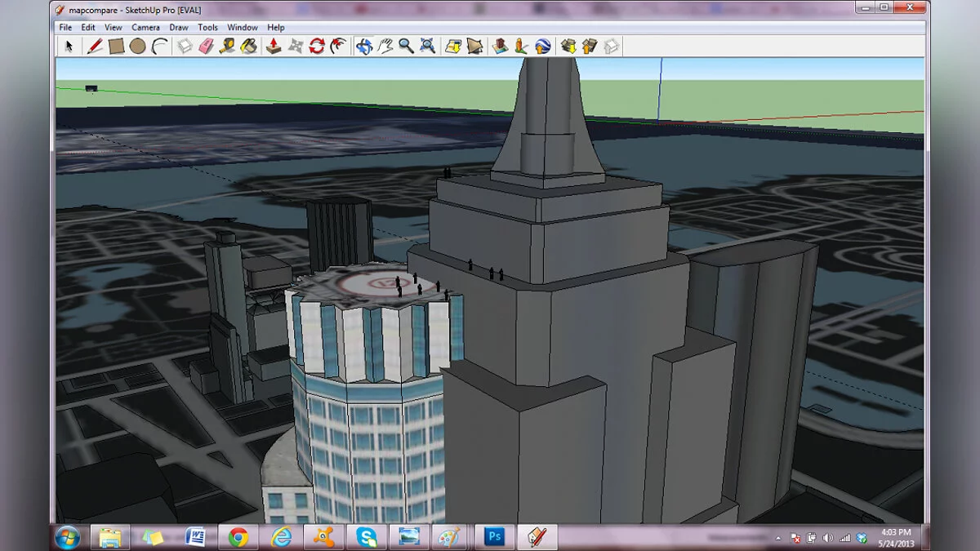Pick the Circle drawing tool
The height and width of the screenshot is (551, 980).
137,47
